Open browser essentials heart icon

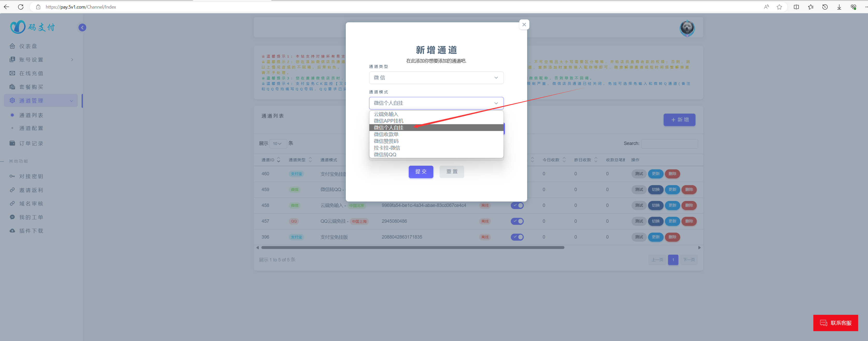[x=853, y=7]
